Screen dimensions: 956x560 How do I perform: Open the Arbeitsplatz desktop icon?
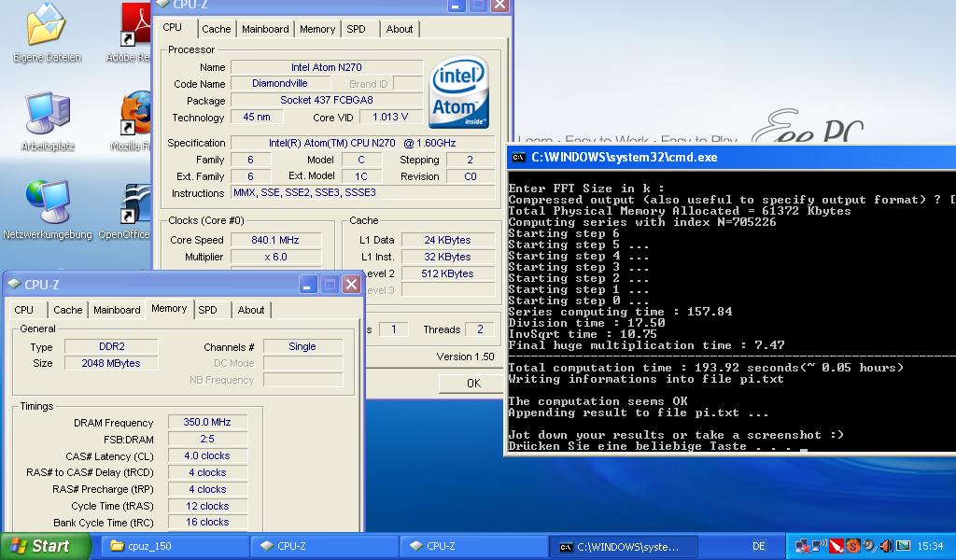click(x=47, y=122)
